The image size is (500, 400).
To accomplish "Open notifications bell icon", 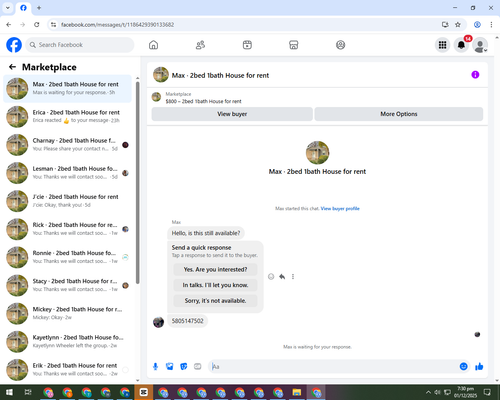I will [461, 45].
